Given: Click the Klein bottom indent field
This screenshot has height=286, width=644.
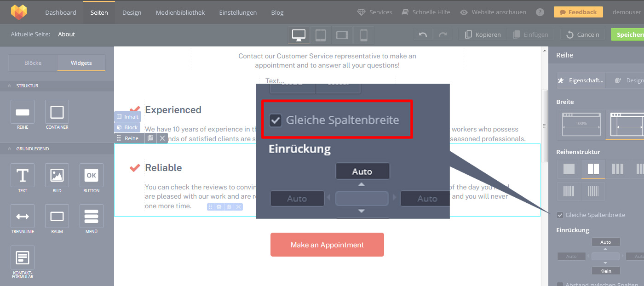Looking at the screenshot, I should [x=605, y=271].
